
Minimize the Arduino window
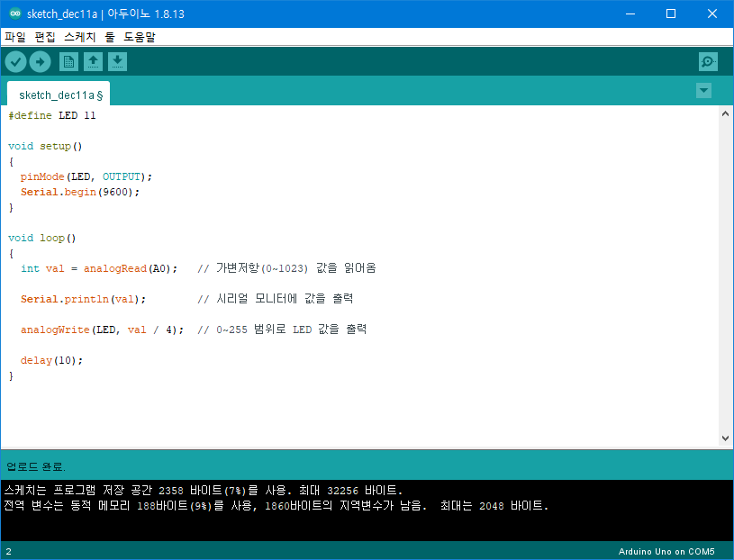coord(630,14)
